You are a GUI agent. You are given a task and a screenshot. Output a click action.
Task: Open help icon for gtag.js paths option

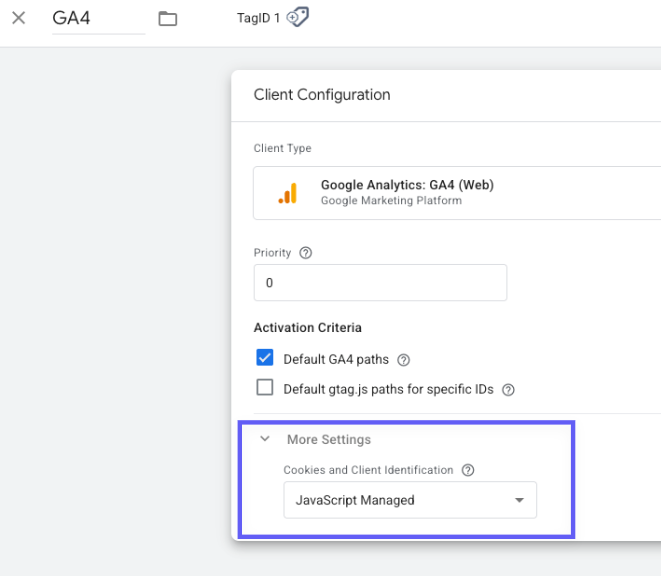tap(508, 390)
